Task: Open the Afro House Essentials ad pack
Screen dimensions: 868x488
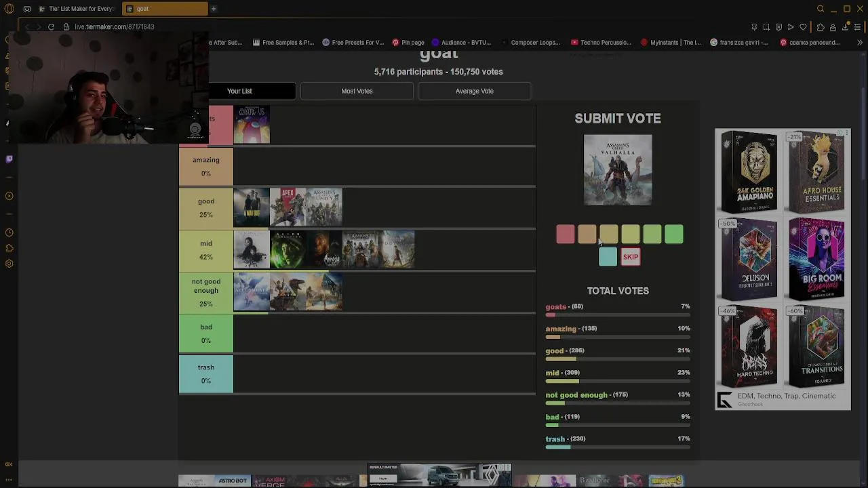Action: [816, 171]
